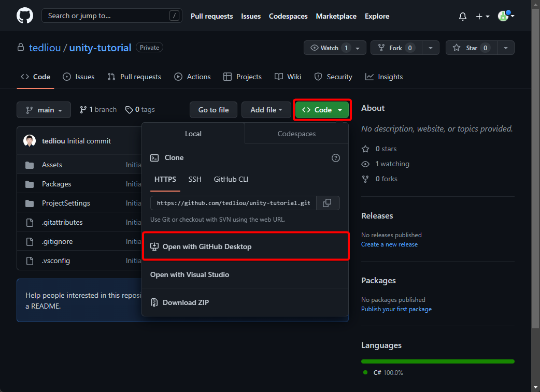
Task: Collapse the green Code dropdown
Action: (x=322, y=110)
